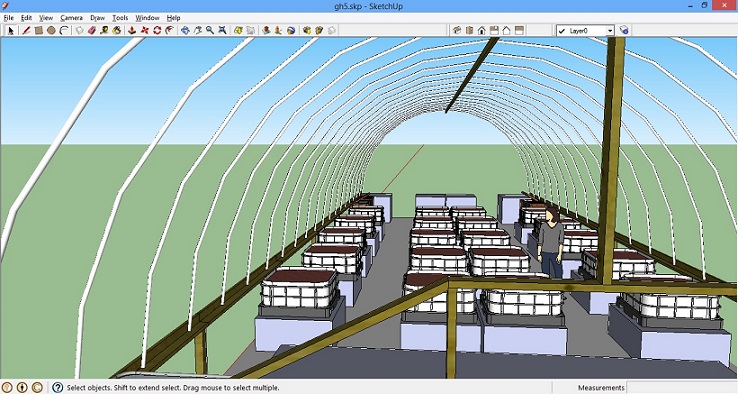Open the Layer0 layer dropdown arrow

click(610, 31)
